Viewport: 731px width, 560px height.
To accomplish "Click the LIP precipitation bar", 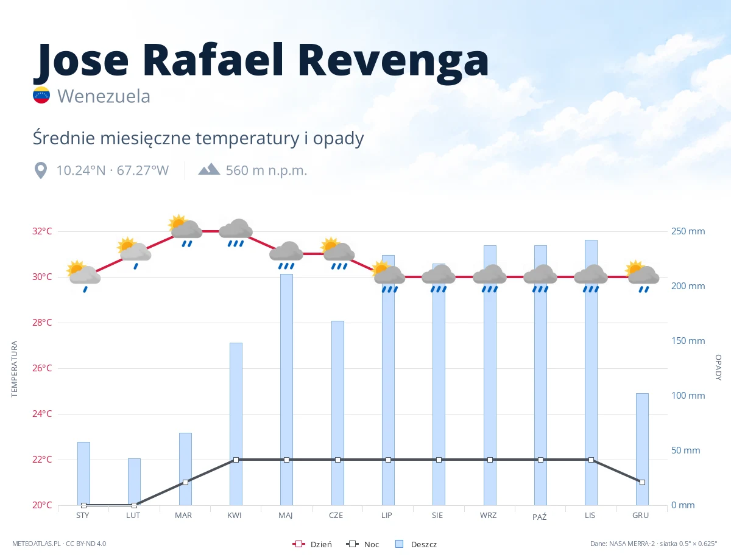I will point(388,380).
